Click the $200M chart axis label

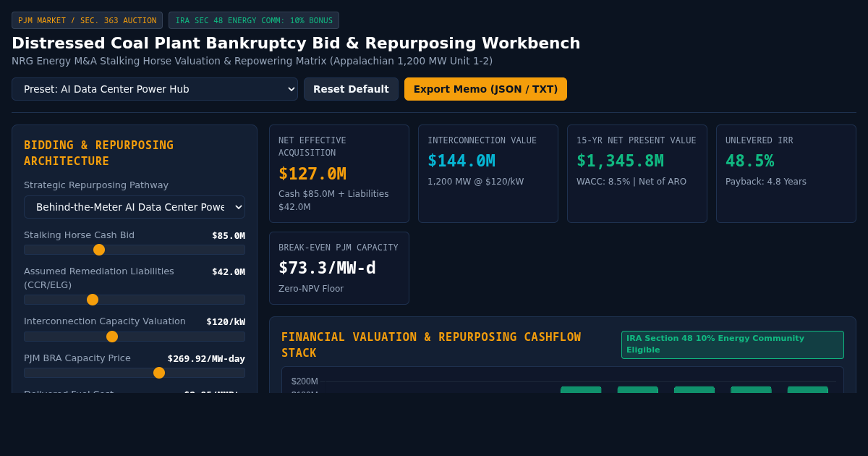[x=305, y=381]
